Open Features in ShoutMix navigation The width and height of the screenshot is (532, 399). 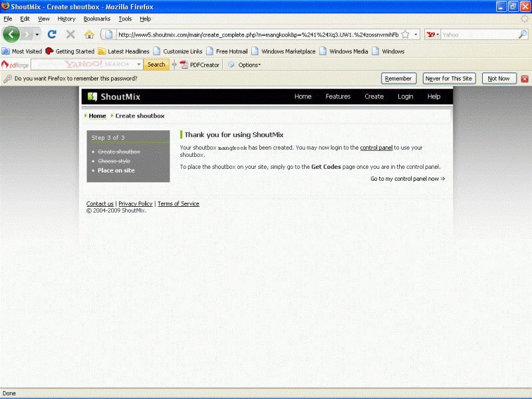338,96
